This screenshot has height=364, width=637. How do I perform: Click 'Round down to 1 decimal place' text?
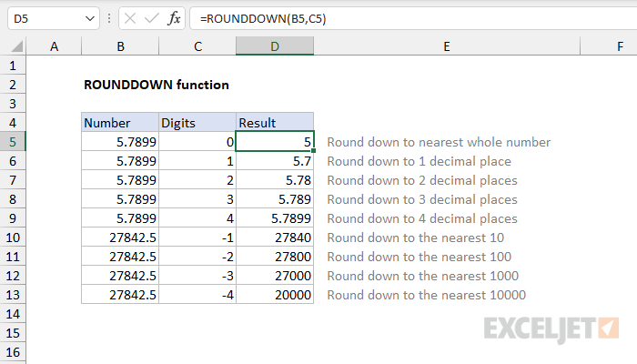pos(420,161)
